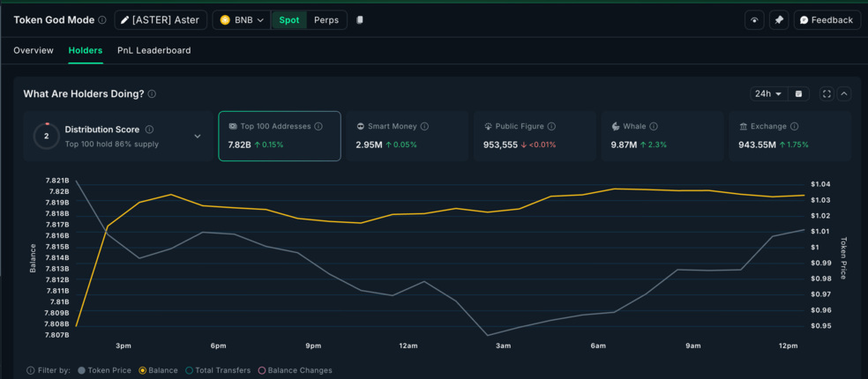Select the Exchange holders card
868x379 pixels.
click(x=789, y=136)
